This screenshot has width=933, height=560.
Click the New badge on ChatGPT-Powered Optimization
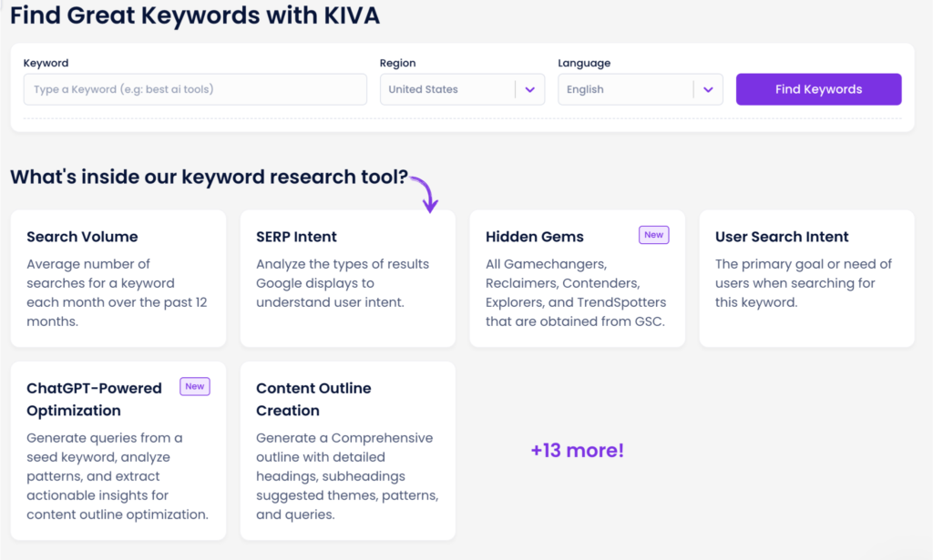point(195,386)
